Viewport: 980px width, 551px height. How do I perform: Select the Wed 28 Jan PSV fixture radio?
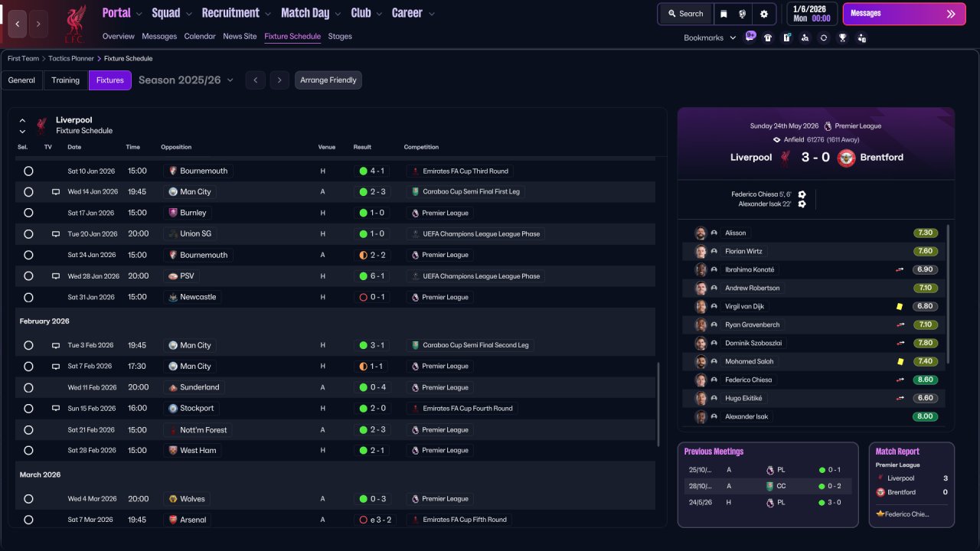(28, 276)
